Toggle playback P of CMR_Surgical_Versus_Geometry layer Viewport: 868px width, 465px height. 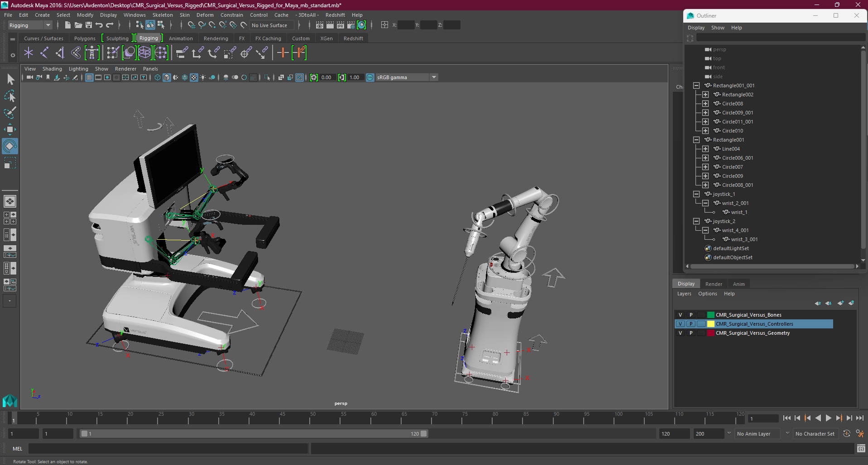(x=691, y=333)
